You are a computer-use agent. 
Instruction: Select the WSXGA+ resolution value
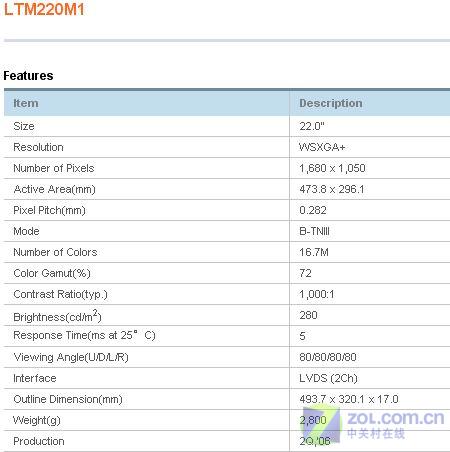322,147
